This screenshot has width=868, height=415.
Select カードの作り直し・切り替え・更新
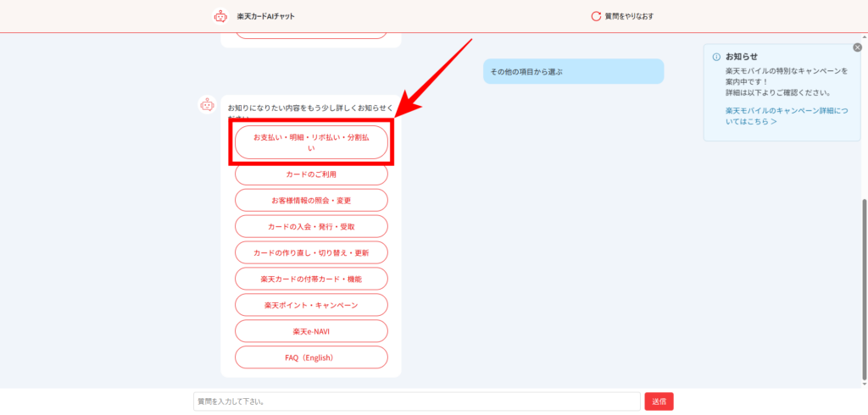pos(310,253)
